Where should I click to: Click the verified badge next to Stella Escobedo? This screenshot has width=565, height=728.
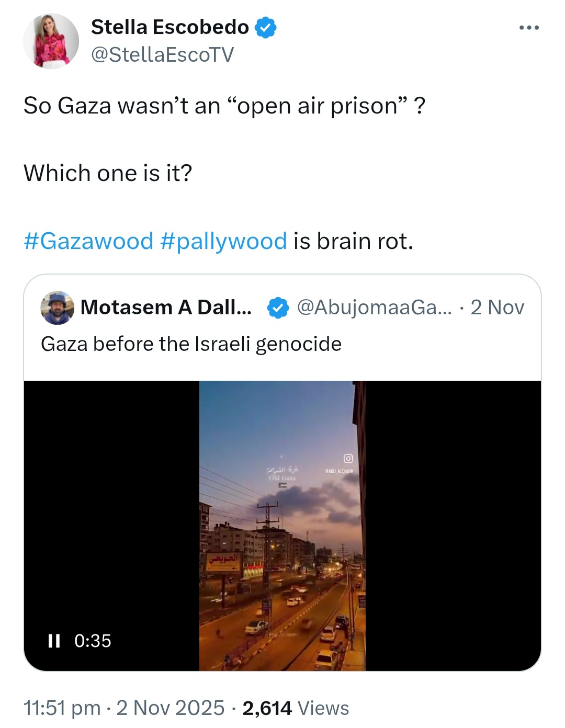pos(266,27)
